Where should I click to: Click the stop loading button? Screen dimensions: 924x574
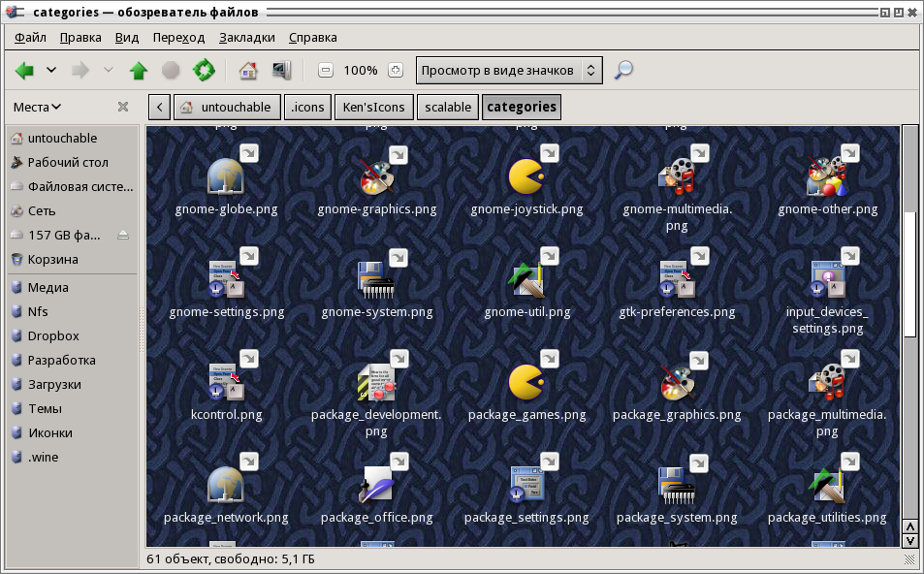171,71
